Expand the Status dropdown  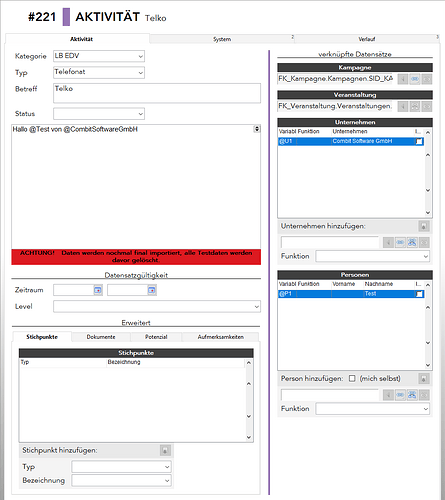(99, 114)
